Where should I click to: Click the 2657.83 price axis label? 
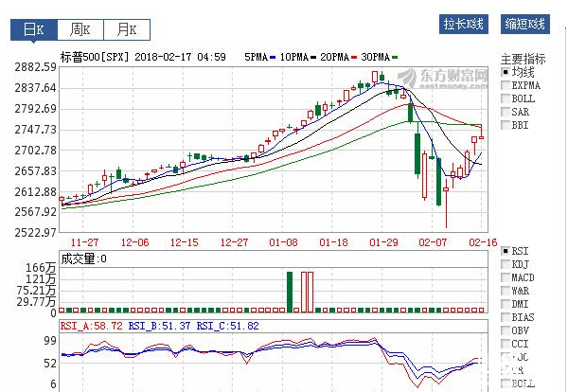36,170
